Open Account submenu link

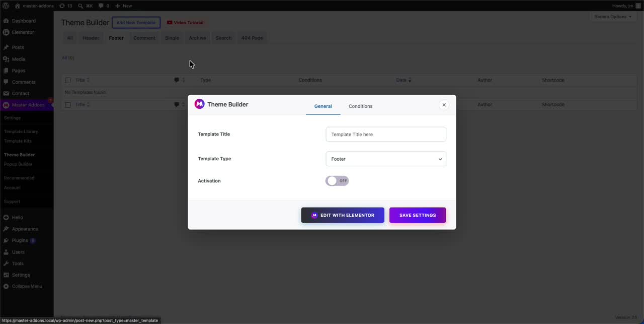[x=13, y=187]
